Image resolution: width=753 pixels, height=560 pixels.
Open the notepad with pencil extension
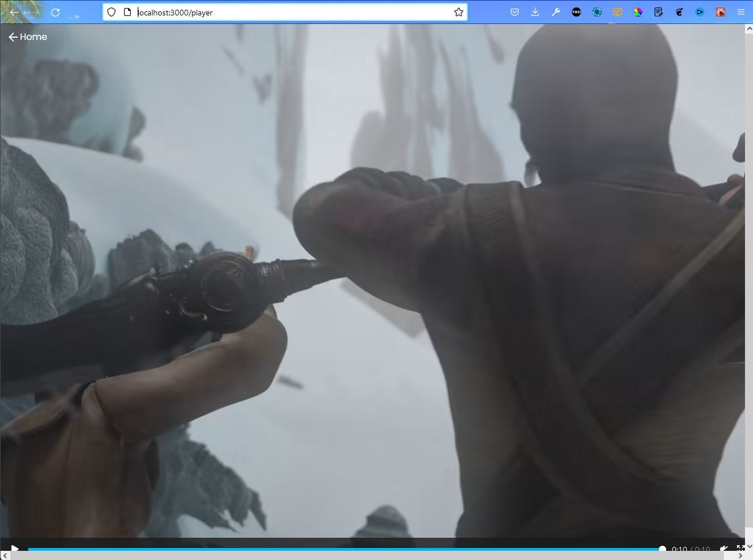pyautogui.click(x=659, y=12)
